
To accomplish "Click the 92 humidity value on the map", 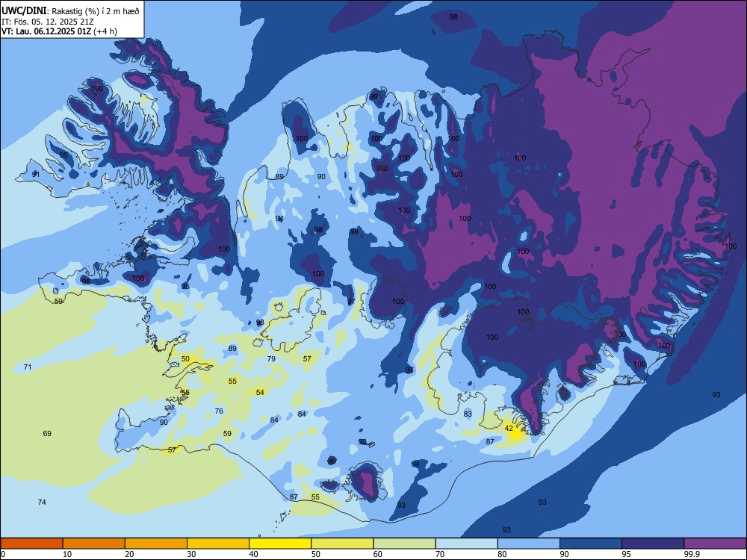I will coord(362,442).
